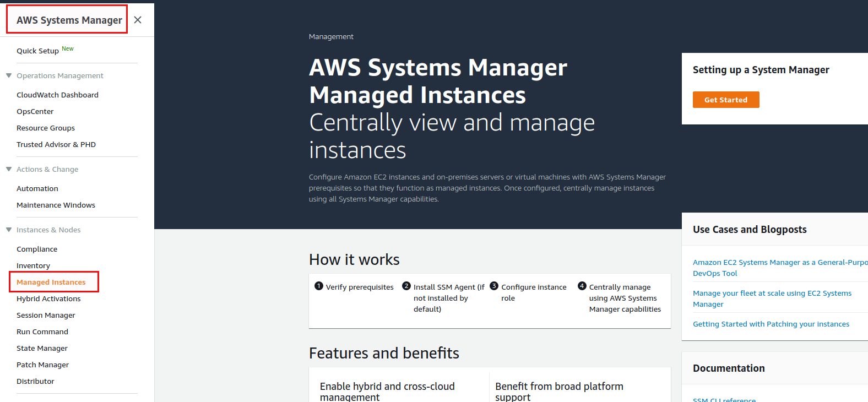The image size is (868, 402).
Task: Click the How it works heading
Action: click(x=354, y=259)
